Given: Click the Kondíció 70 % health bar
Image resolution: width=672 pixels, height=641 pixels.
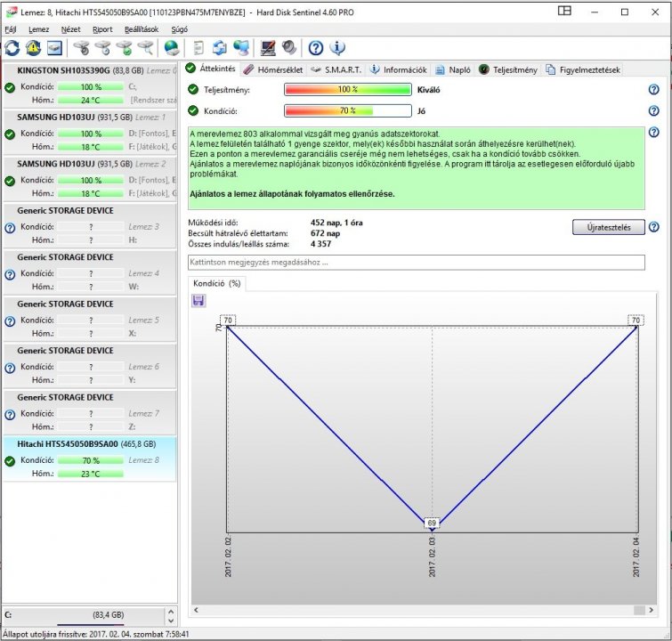Looking at the screenshot, I should tap(347, 111).
